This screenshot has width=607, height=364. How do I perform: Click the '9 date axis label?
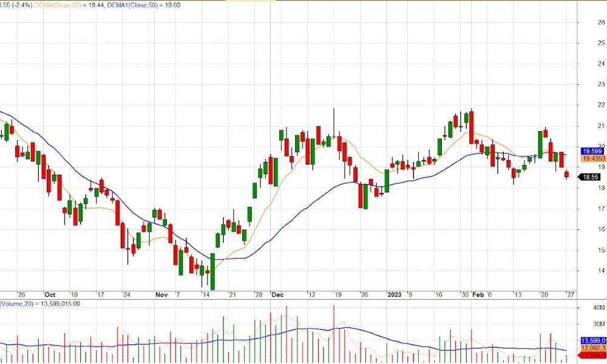click(x=410, y=295)
